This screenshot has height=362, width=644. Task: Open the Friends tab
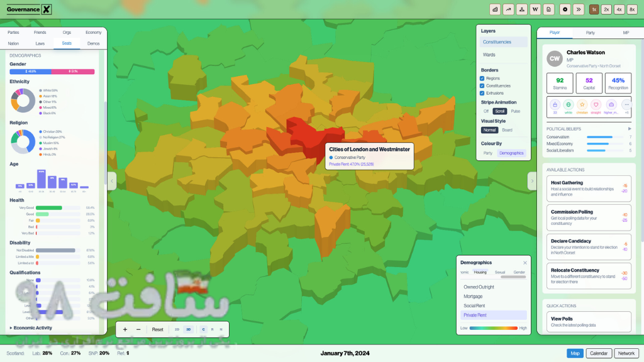[40, 33]
